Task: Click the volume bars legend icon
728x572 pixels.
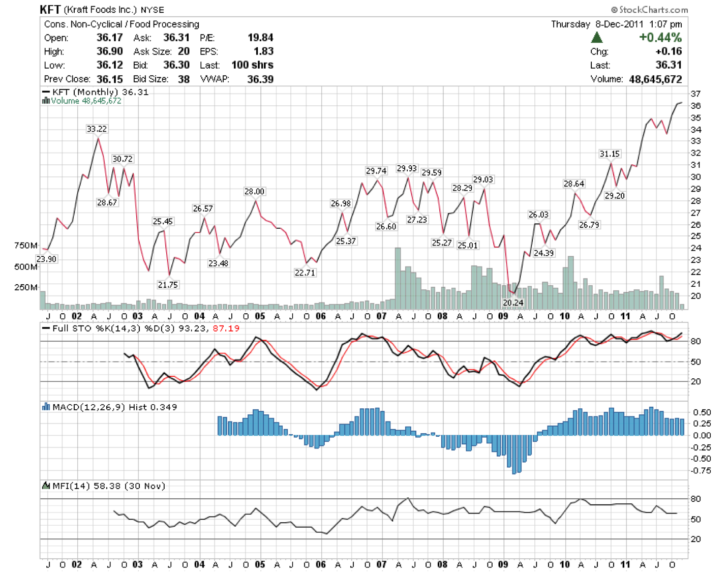Action: click(x=46, y=101)
